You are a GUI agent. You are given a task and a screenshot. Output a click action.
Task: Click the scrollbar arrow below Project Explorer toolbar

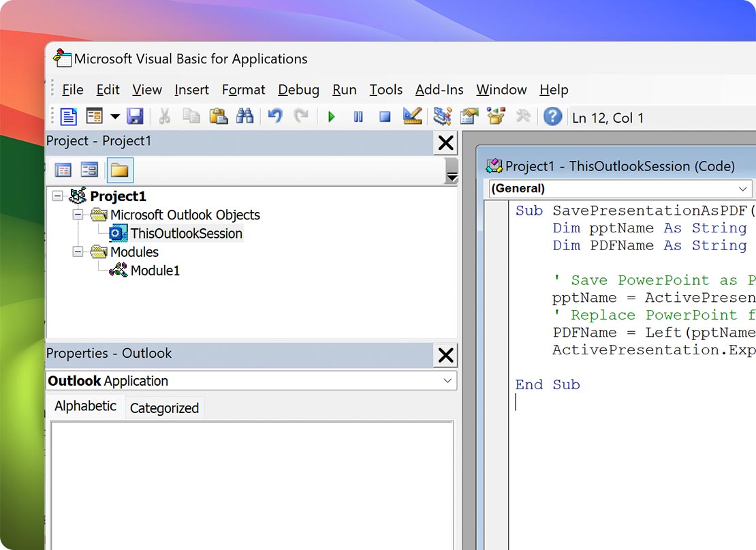point(452,174)
